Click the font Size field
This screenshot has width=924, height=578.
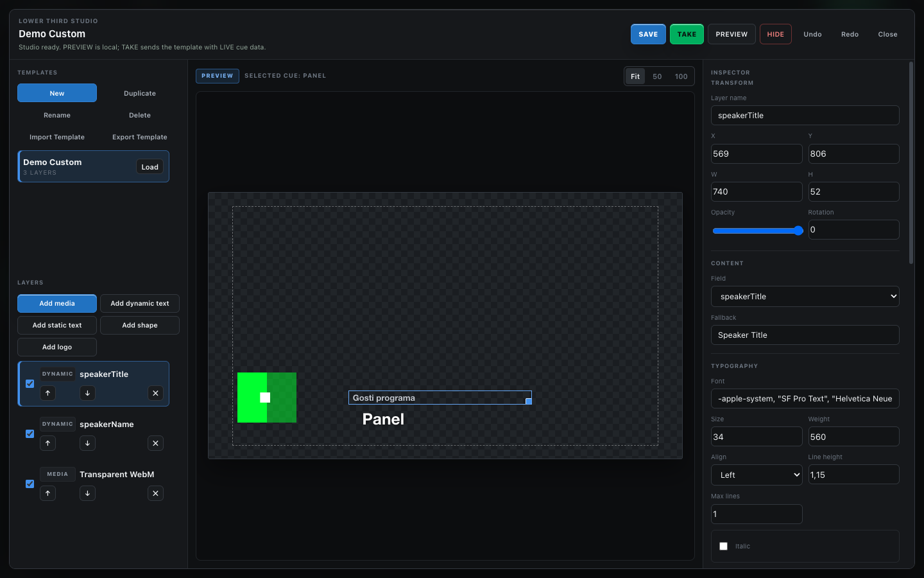coord(757,437)
